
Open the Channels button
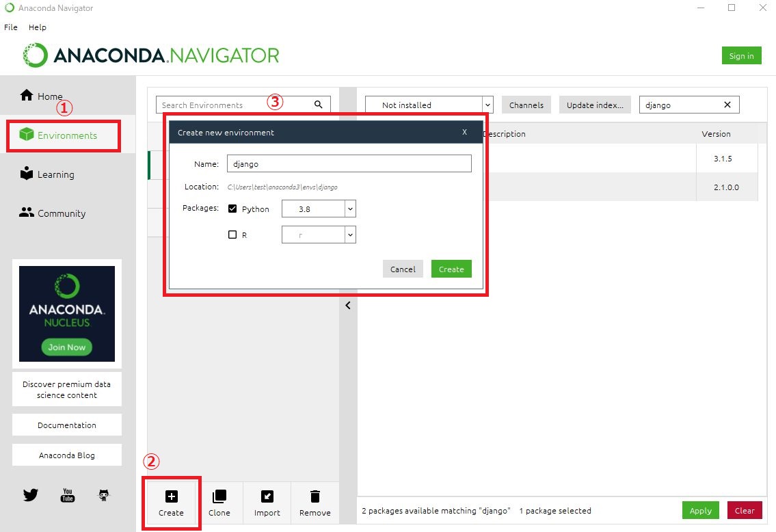tap(526, 105)
